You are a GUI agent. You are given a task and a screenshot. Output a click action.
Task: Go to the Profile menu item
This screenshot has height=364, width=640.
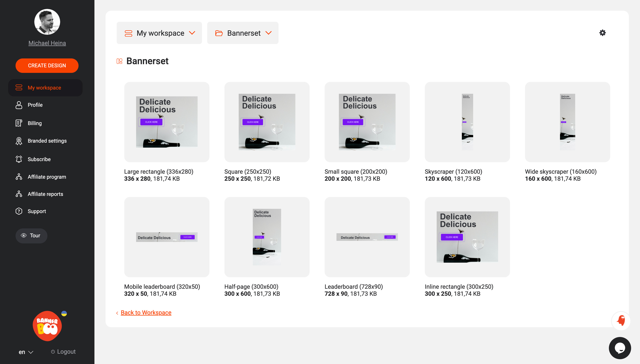tap(35, 105)
